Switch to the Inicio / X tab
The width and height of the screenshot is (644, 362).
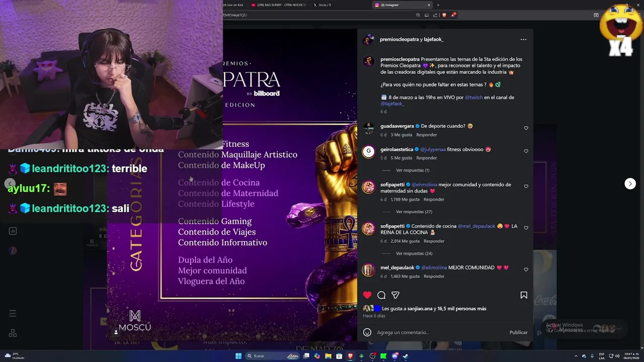340,5
